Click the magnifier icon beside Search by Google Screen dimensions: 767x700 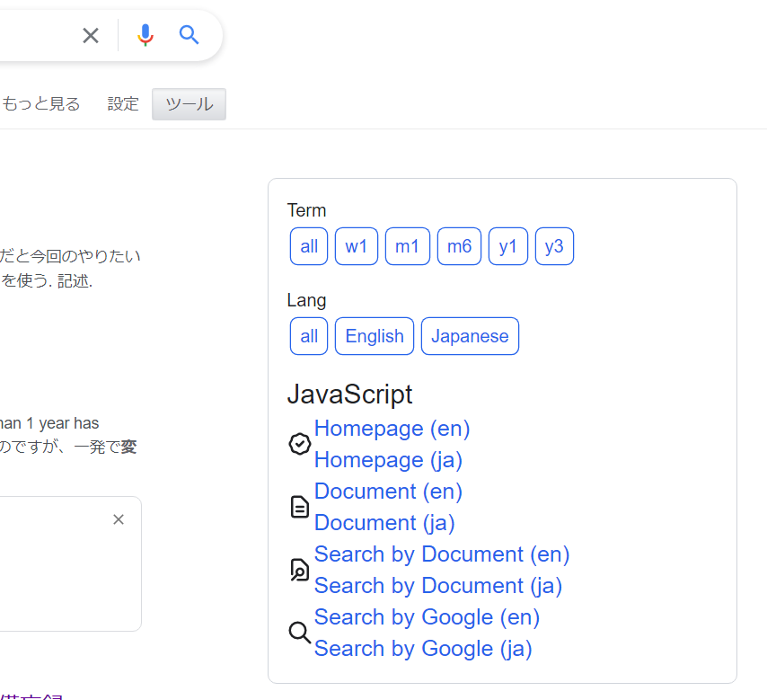pos(300,633)
